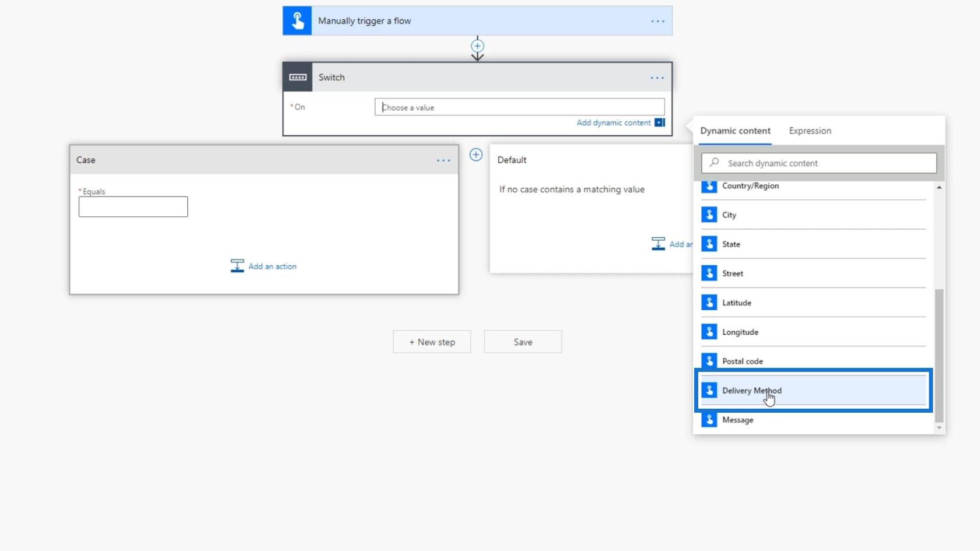Click the Delivery Method trigger icon
980x551 pixels.
(709, 390)
